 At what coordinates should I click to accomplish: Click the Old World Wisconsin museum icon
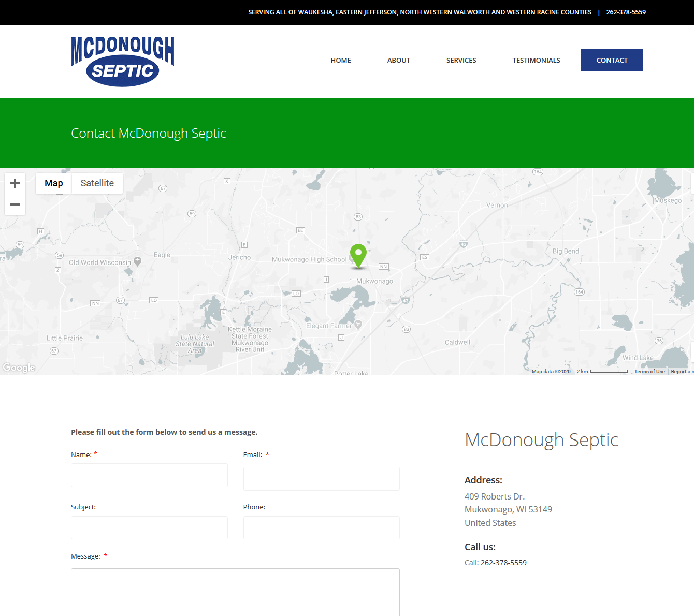coord(137,261)
